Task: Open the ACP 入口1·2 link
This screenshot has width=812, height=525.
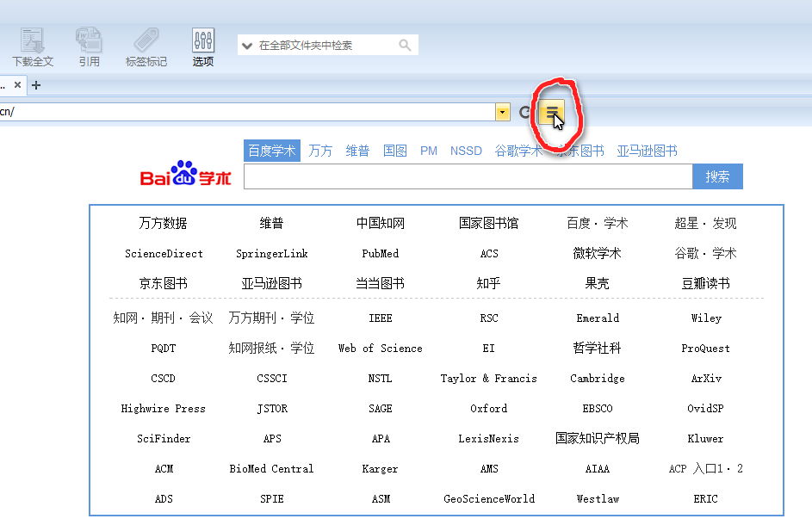Action: [x=705, y=468]
